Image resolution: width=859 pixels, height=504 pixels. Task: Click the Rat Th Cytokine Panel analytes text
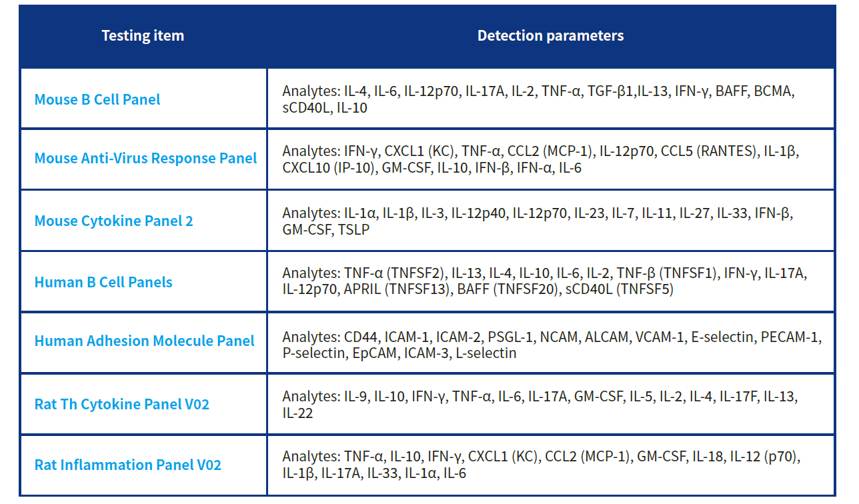(540, 405)
